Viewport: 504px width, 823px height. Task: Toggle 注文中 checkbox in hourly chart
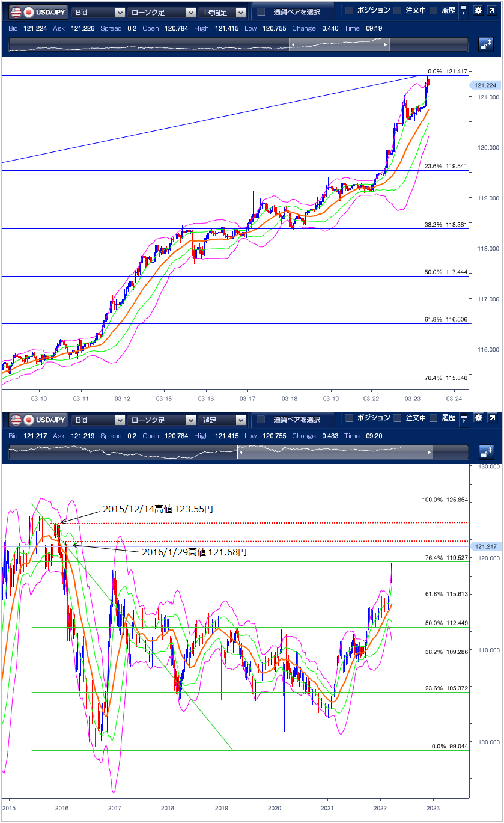[397, 11]
